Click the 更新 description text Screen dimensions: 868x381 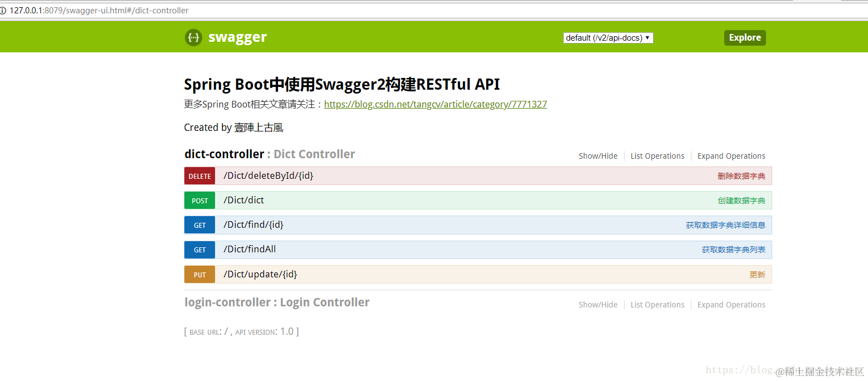(758, 275)
